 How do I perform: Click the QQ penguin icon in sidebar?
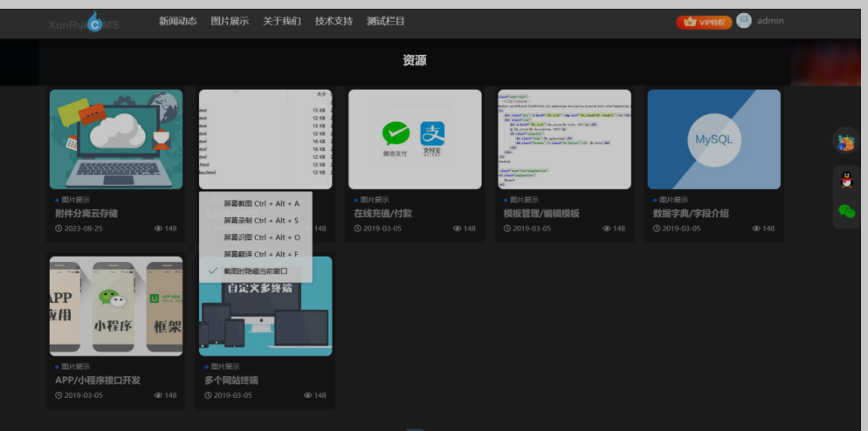pos(845,181)
